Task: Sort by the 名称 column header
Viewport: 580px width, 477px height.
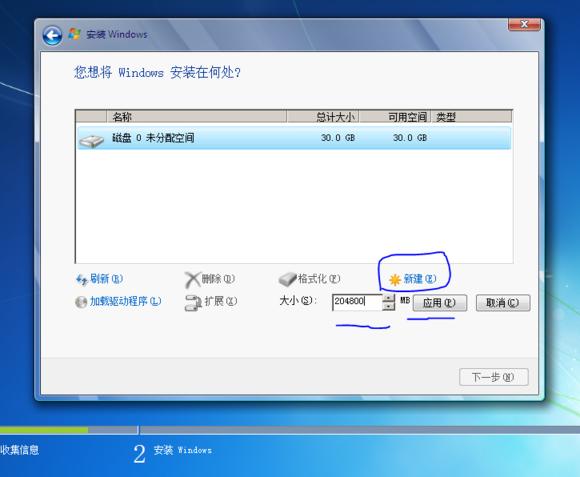Action: tap(196, 117)
